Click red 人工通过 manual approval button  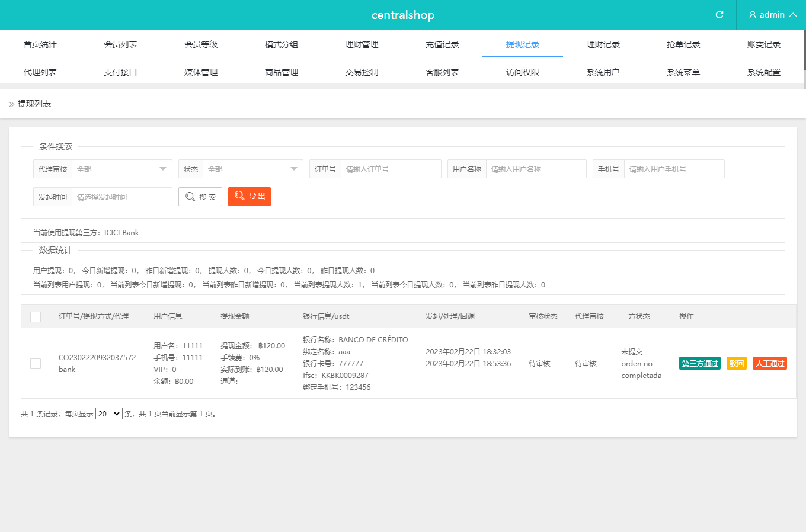(769, 364)
